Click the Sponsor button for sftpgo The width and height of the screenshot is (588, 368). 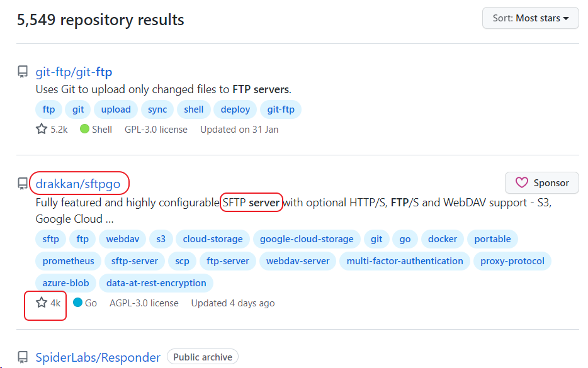[x=541, y=182]
